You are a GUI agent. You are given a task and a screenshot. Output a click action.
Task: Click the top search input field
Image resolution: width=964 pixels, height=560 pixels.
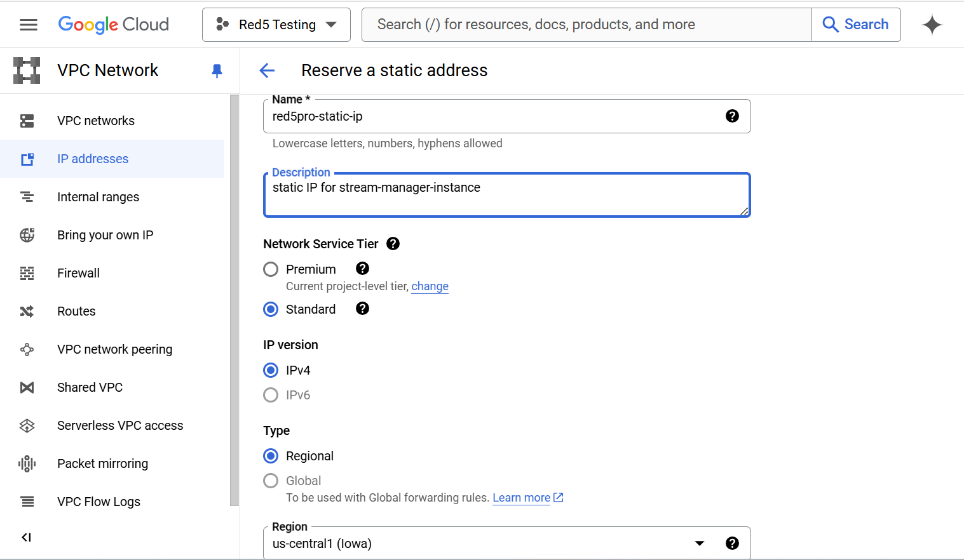tap(587, 25)
